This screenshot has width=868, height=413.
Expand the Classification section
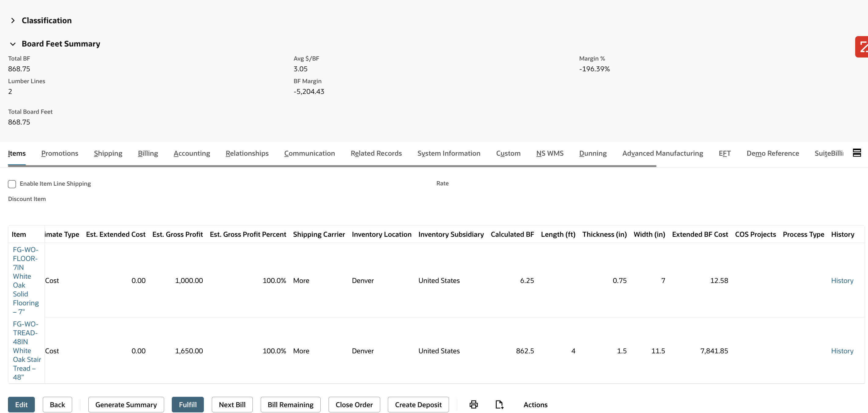[x=13, y=20]
